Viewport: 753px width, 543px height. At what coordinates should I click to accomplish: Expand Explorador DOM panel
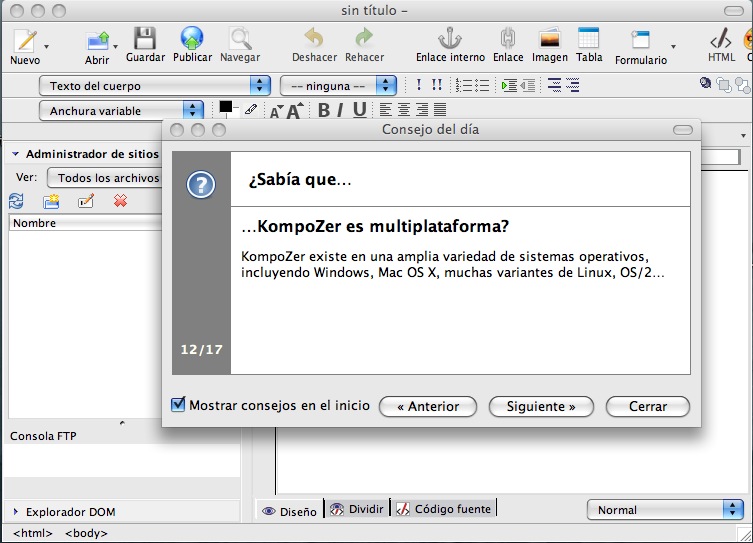coord(15,512)
